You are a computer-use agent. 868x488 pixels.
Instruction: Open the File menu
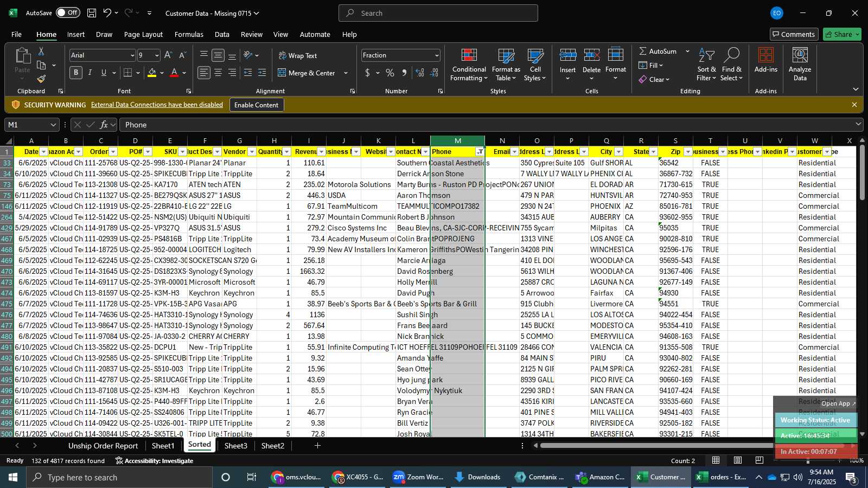(17, 34)
